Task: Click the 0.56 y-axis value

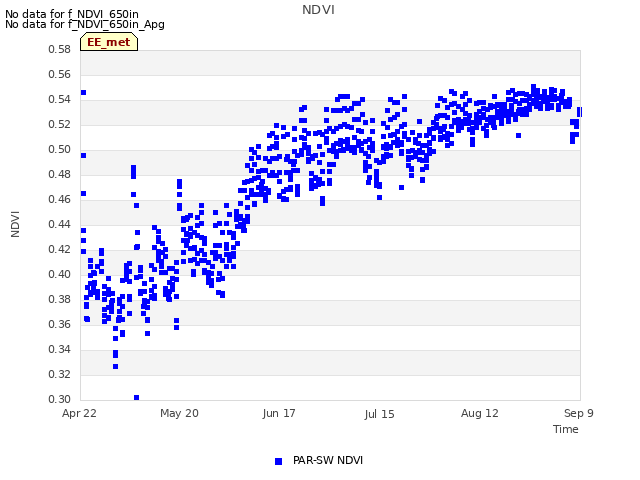Action: pyautogui.click(x=60, y=74)
